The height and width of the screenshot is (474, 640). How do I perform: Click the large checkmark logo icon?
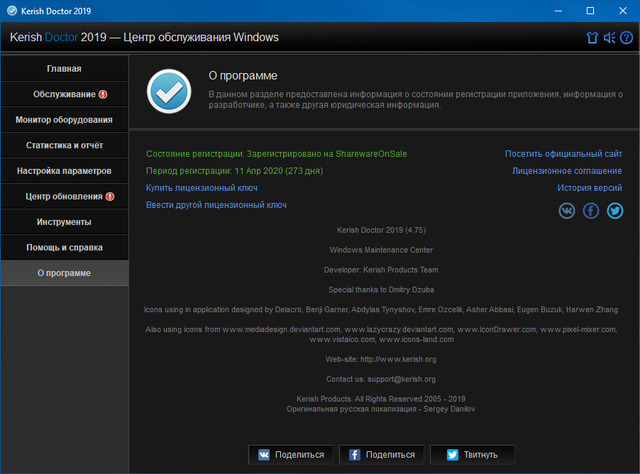click(168, 91)
